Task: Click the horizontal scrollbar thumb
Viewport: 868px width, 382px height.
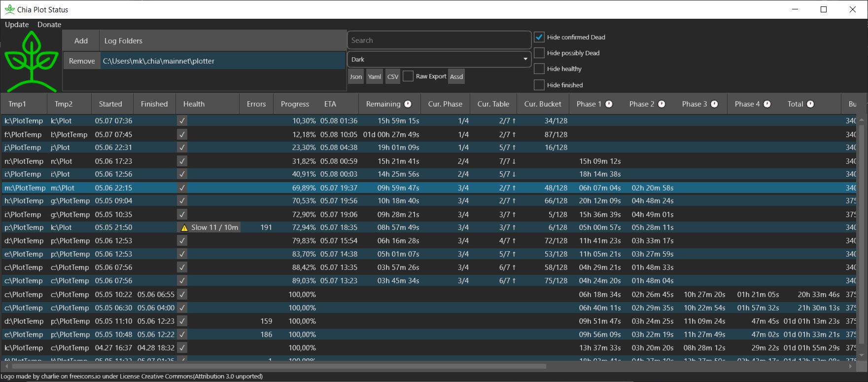Action: tap(279, 366)
